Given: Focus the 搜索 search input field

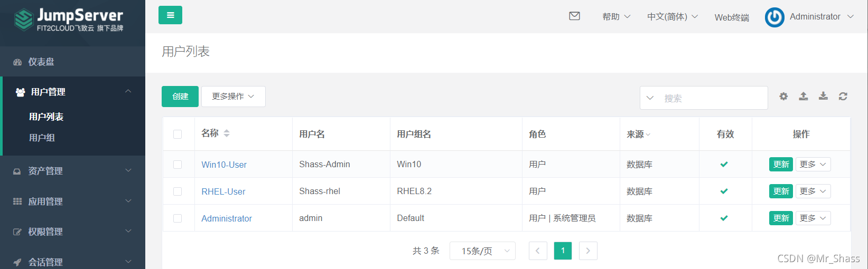Looking at the screenshot, I should click(713, 98).
